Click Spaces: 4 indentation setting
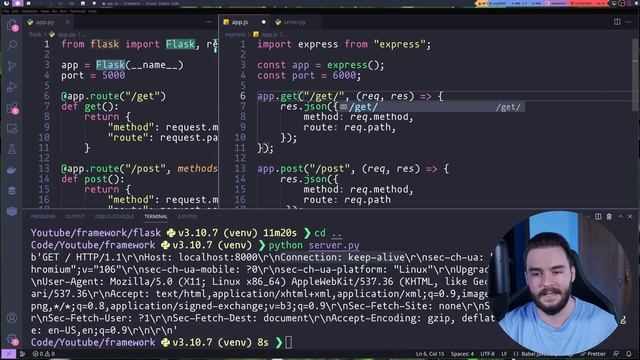This screenshot has height=360, width=640. pyautogui.click(x=462, y=354)
